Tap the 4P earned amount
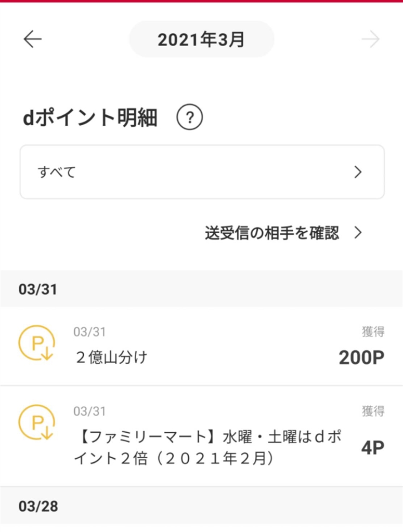This screenshot has height=532, width=403. (x=372, y=448)
